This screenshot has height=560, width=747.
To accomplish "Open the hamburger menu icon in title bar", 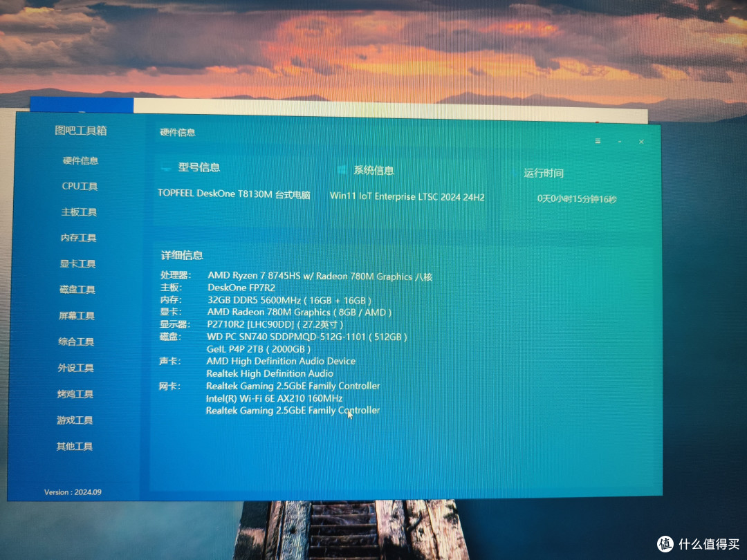I will click(x=598, y=141).
